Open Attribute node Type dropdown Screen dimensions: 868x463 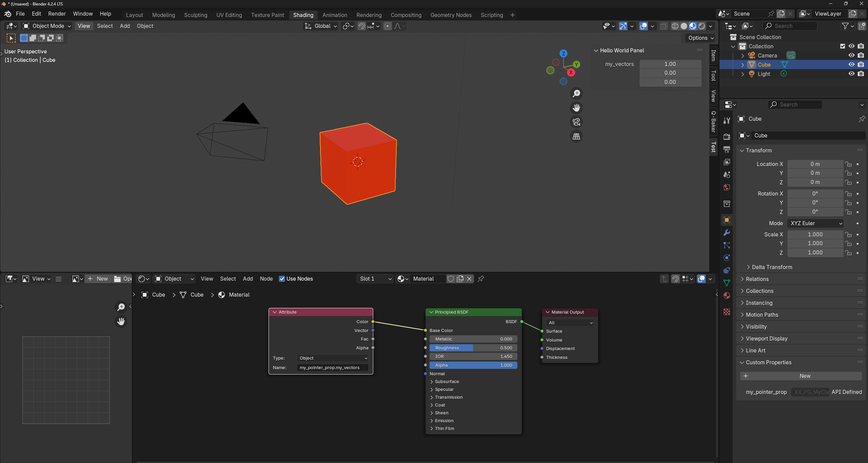tap(333, 358)
